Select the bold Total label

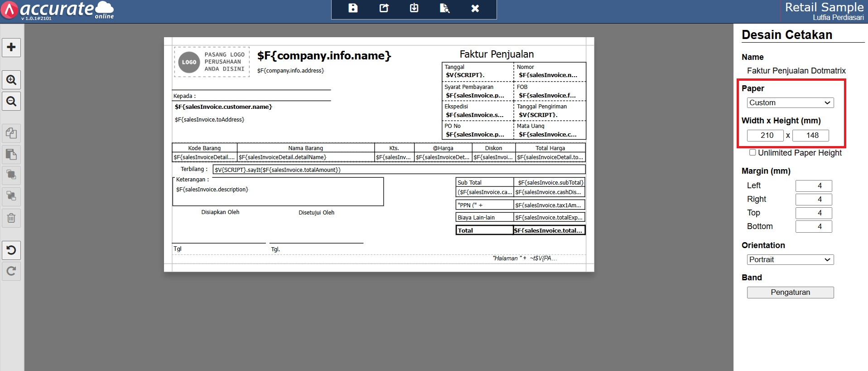[484, 230]
